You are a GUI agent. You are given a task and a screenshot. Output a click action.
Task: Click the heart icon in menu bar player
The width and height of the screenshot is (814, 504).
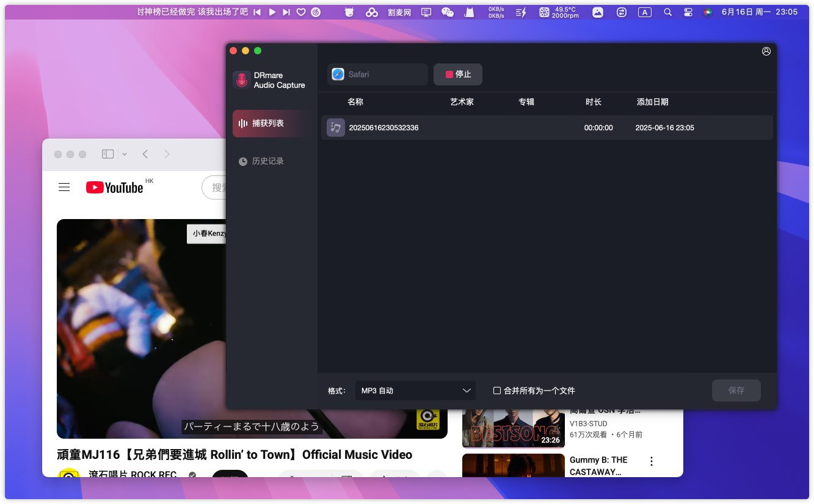point(301,12)
